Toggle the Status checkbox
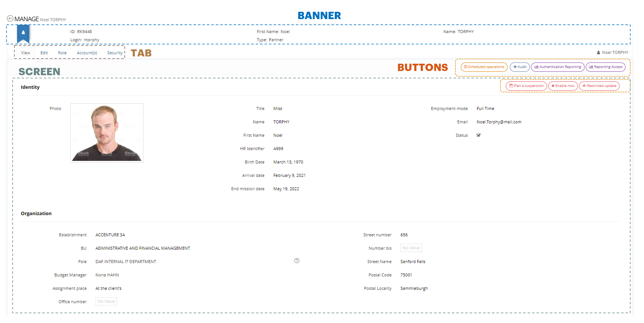The height and width of the screenshot is (323, 644). [x=479, y=135]
